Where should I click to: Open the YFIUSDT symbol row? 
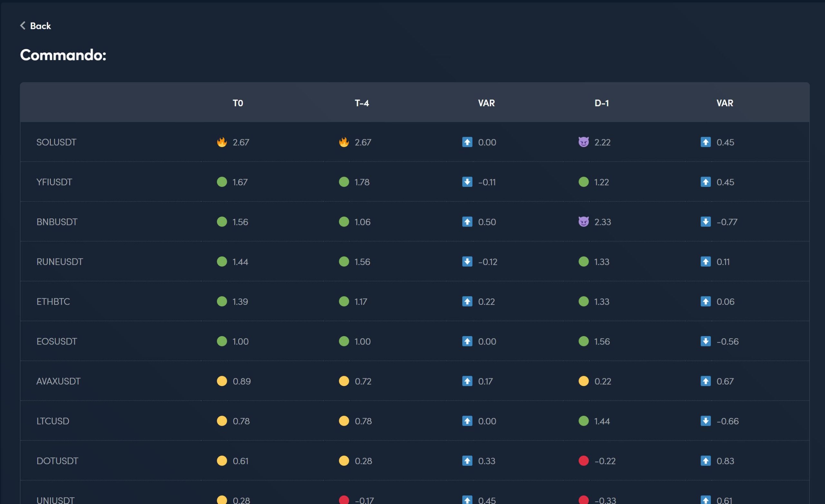coord(54,182)
